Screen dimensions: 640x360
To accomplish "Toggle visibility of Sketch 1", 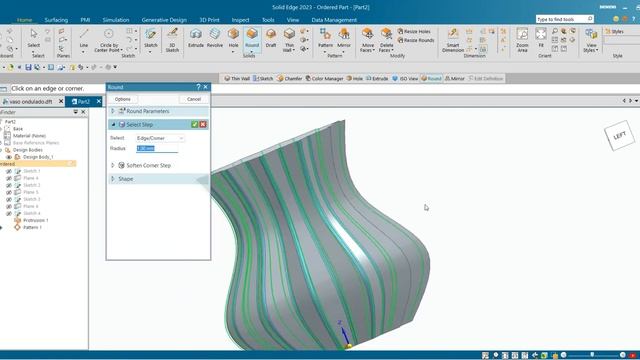I will click(9, 171).
